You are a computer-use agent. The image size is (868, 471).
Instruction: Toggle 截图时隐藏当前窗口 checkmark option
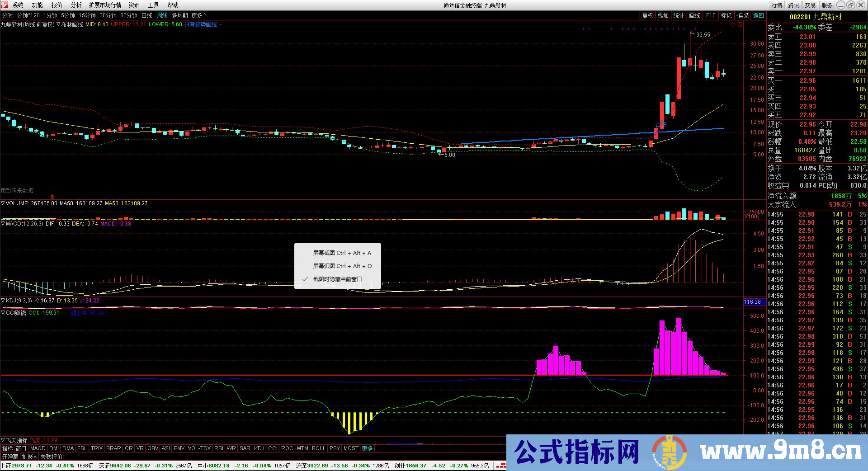click(337, 279)
